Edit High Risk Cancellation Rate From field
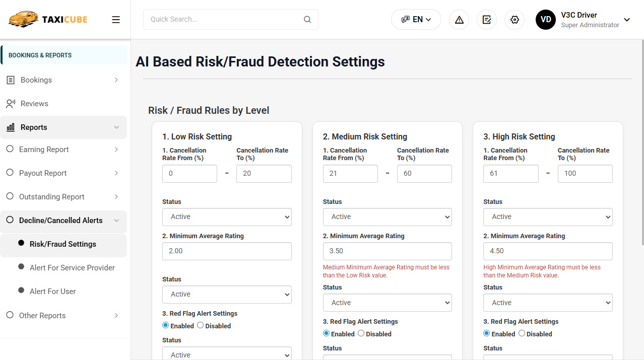The width and height of the screenshot is (644, 360). click(511, 174)
